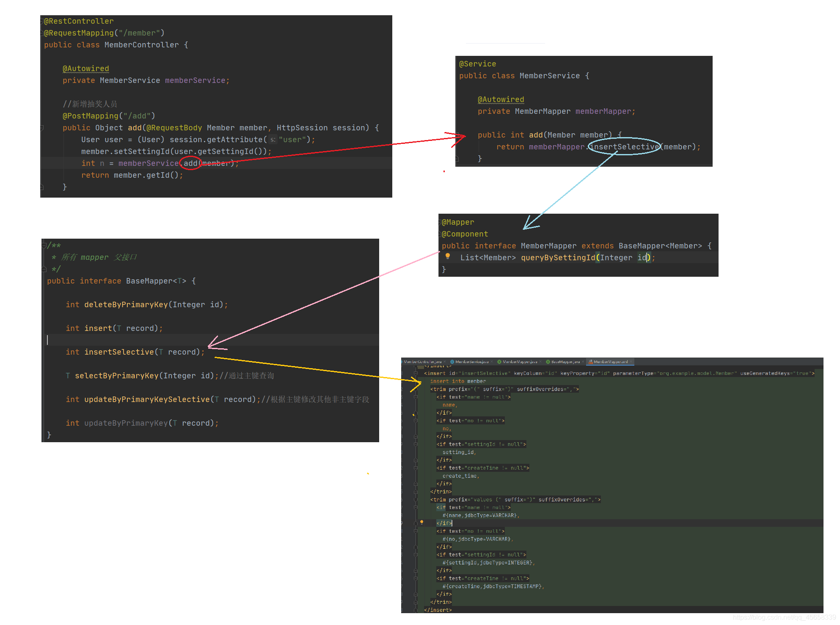Click the #{name,jdbcType=VARCHAR} parameter line
The height and width of the screenshot is (625, 840).
click(481, 515)
